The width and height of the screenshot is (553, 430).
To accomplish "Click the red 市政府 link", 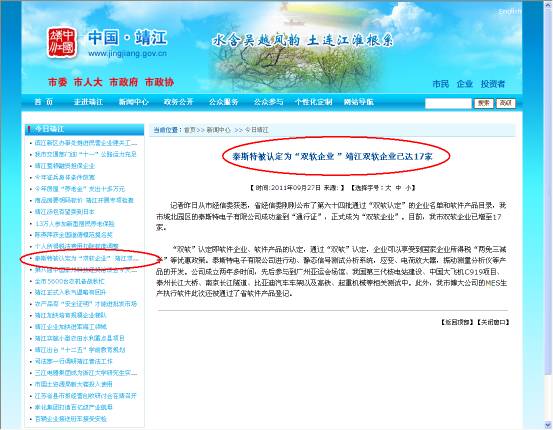I will (x=123, y=82).
